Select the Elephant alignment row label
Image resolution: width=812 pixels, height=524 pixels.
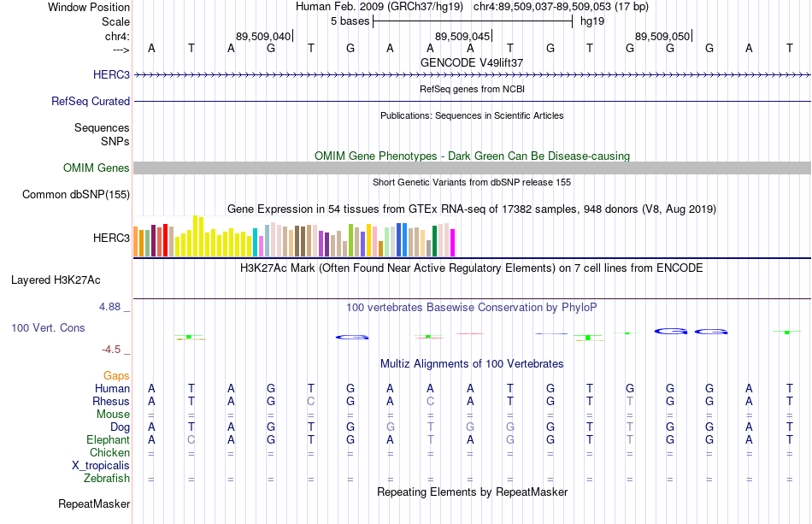tap(109, 439)
